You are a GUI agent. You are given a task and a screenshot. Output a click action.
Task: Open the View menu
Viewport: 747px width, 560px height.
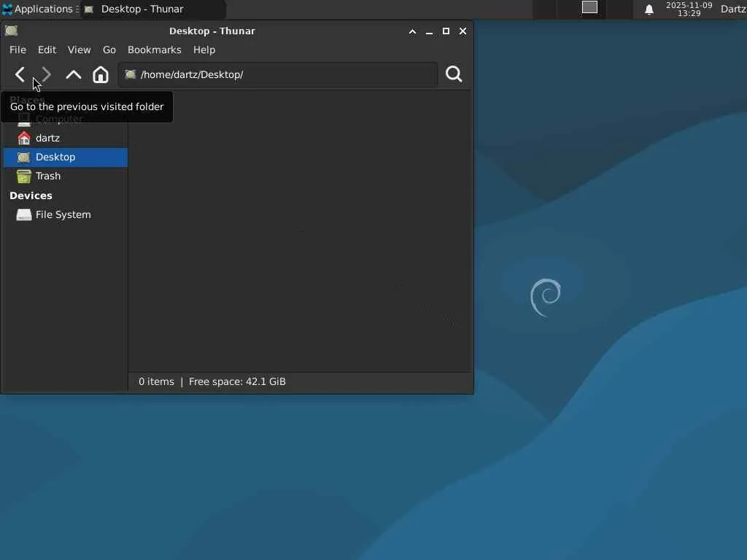tap(79, 50)
